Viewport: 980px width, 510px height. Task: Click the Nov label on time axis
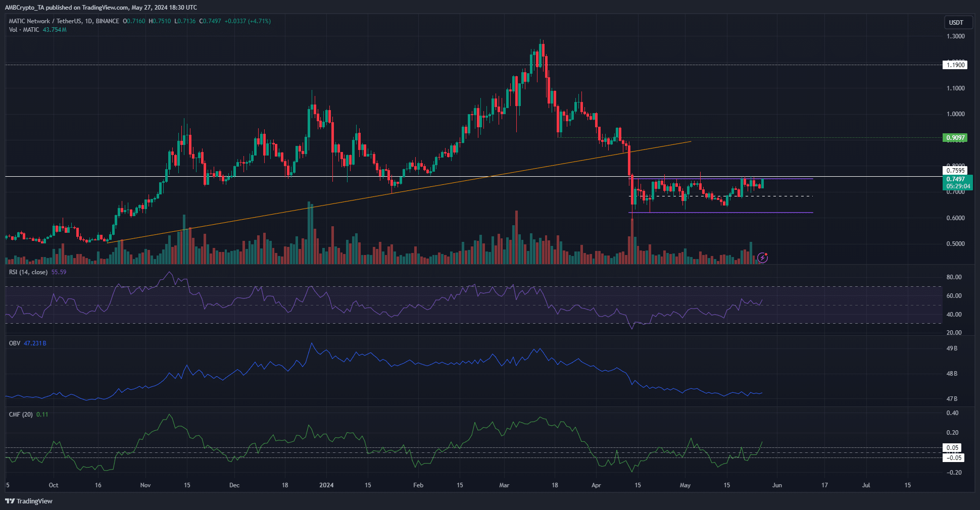click(x=145, y=485)
